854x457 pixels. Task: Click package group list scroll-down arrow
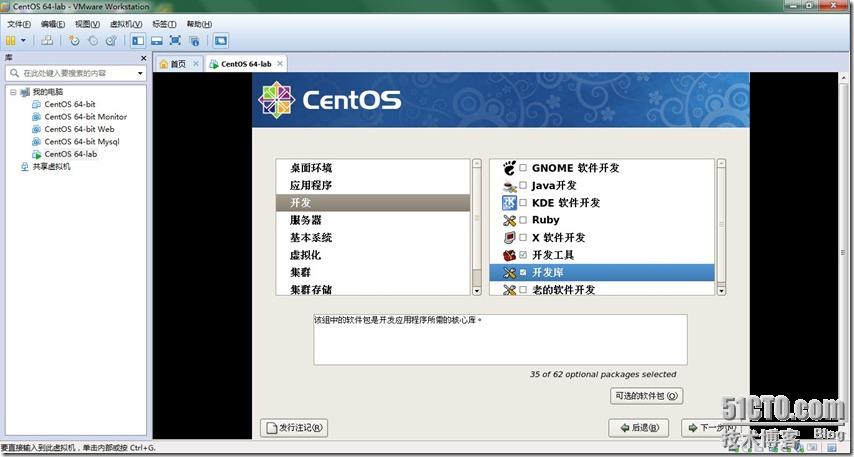click(x=721, y=291)
